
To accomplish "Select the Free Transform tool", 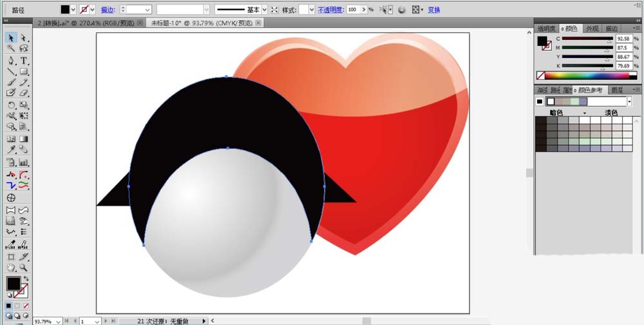I will (24, 116).
